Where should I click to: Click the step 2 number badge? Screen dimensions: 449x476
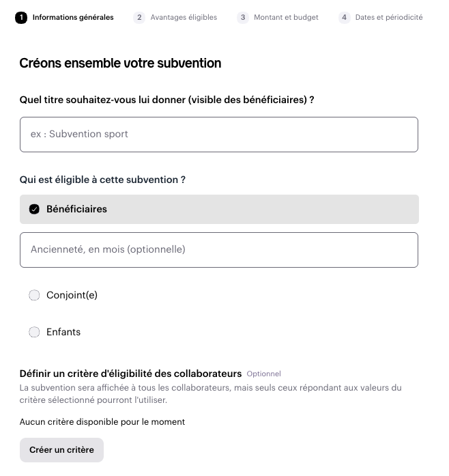click(x=139, y=18)
